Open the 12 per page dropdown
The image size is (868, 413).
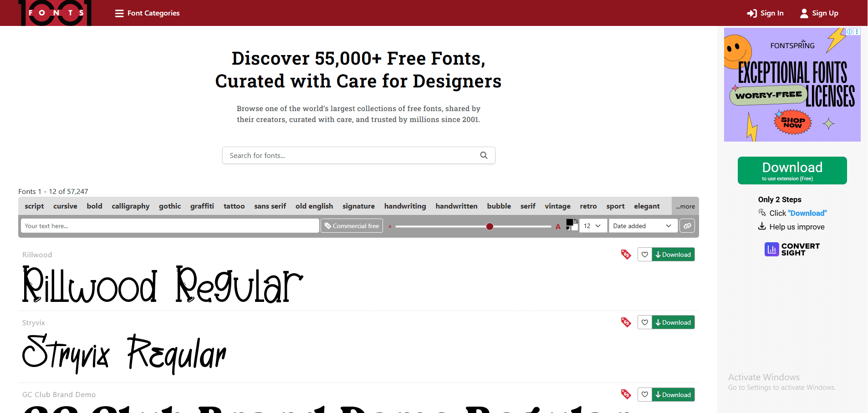[593, 226]
